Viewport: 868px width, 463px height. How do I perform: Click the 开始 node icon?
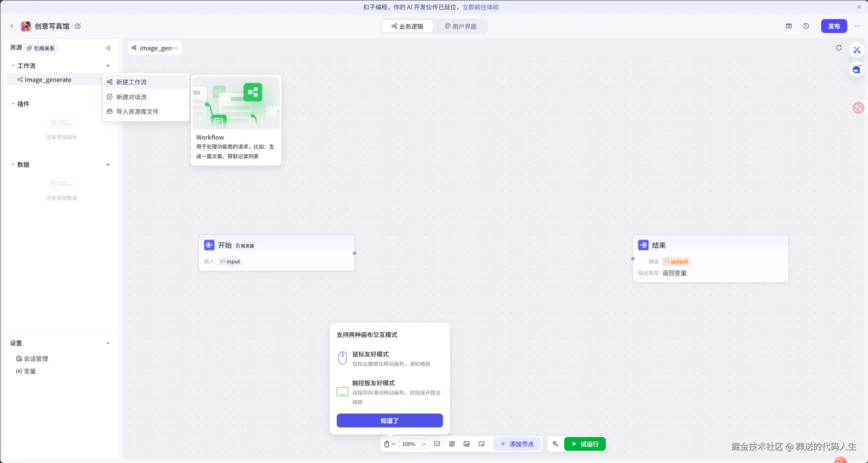tap(209, 245)
